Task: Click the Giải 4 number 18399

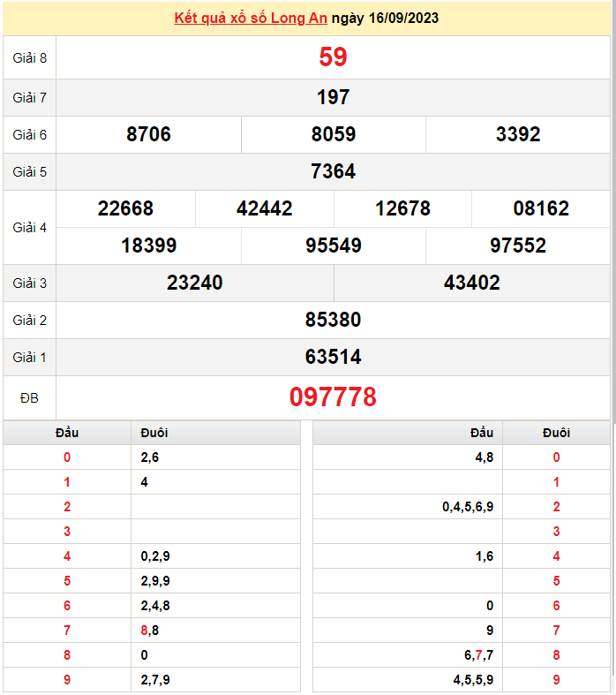Action: pyautogui.click(x=149, y=246)
